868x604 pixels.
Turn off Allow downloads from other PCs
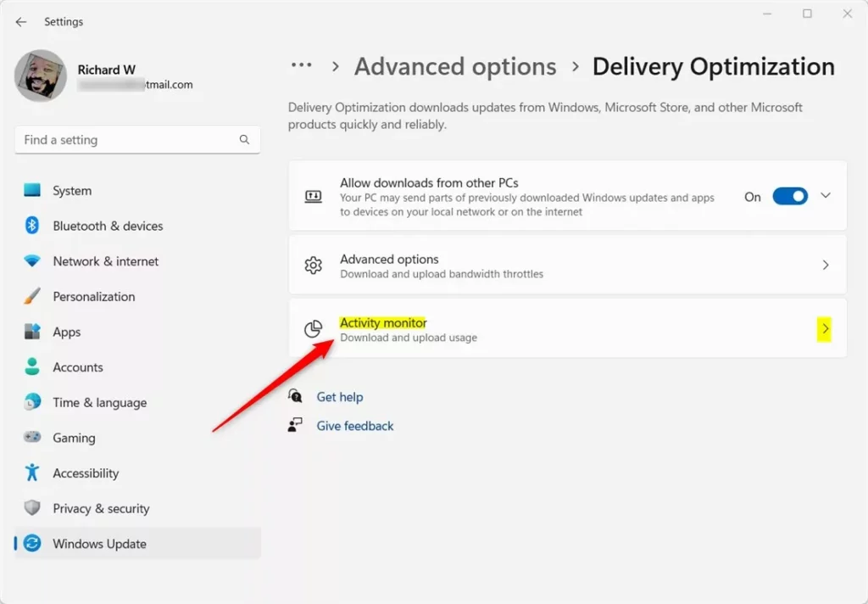pyautogui.click(x=790, y=196)
